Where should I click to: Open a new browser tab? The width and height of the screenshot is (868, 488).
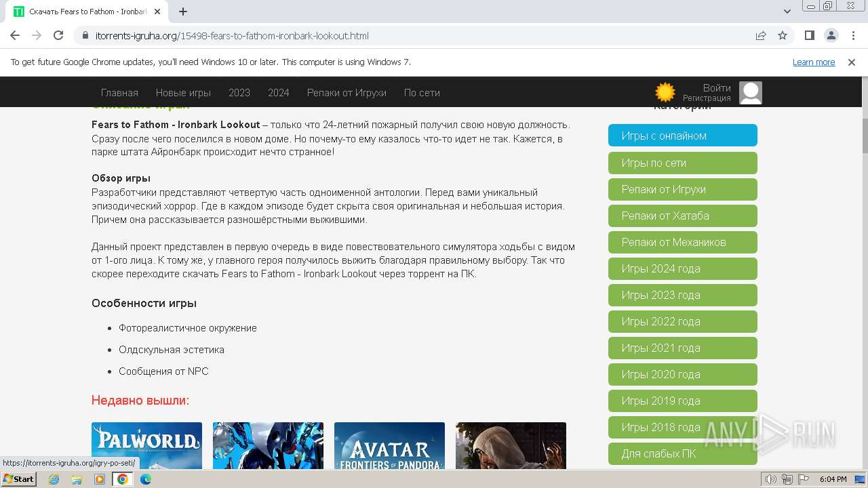(x=183, y=12)
